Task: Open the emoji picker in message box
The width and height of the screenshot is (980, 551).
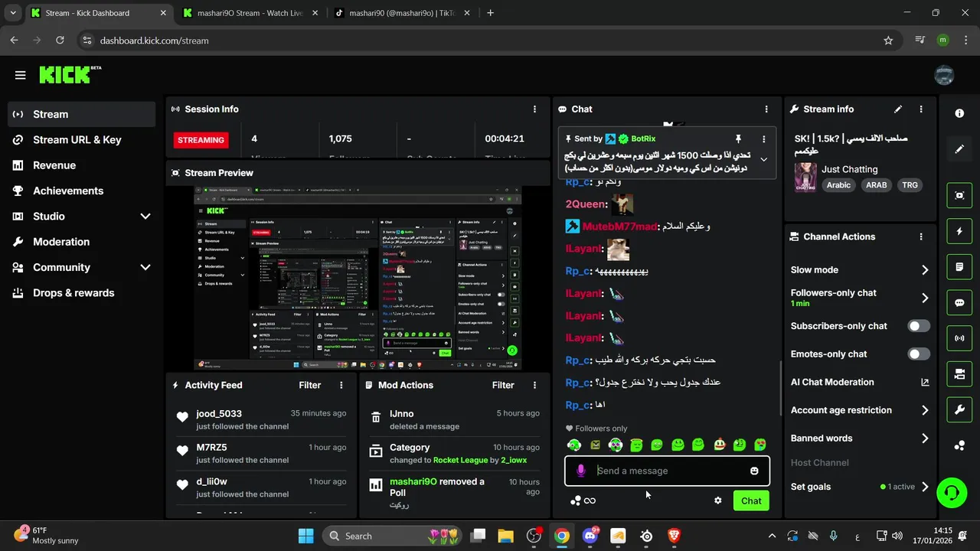Action: click(x=754, y=471)
